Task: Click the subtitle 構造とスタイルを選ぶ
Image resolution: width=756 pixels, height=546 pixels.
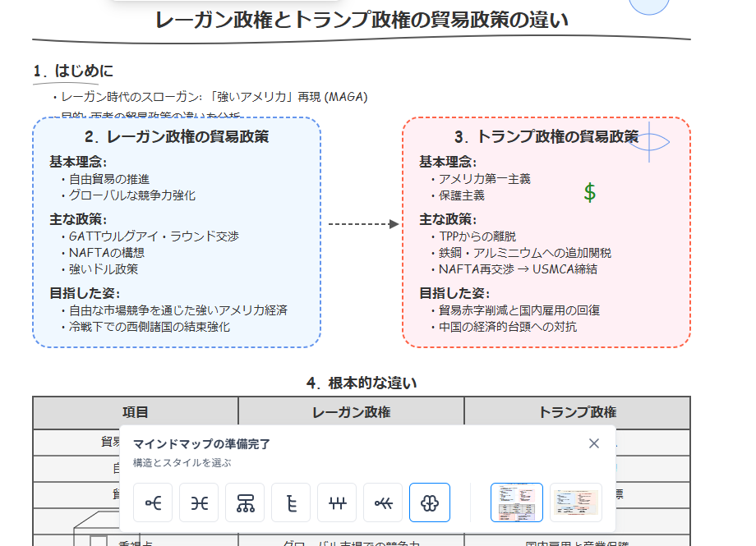Action: coord(182,463)
